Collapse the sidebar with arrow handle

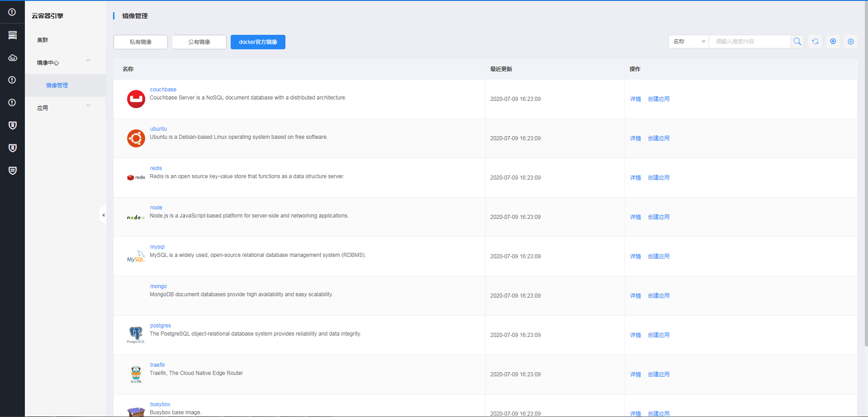click(103, 215)
